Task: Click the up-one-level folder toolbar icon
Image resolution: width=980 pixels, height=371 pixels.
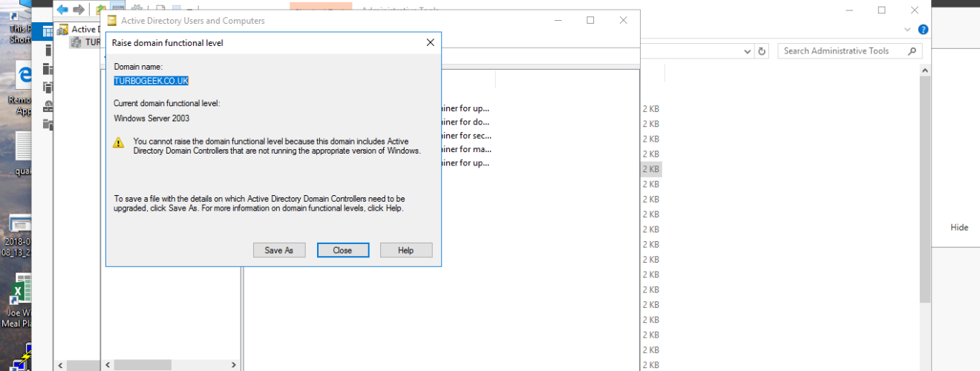Action: pos(100,9)
